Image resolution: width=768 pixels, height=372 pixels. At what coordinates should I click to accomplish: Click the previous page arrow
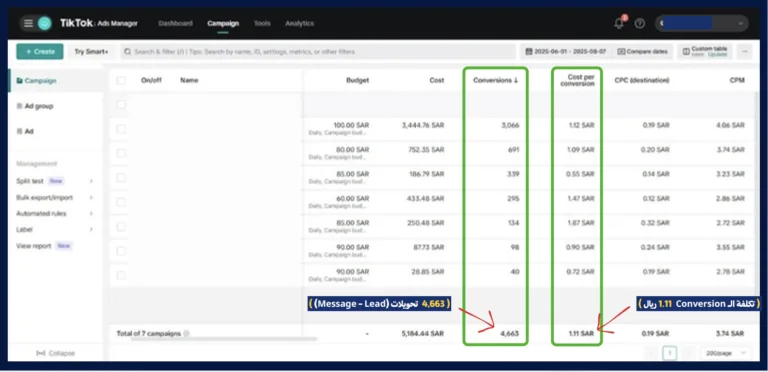(x=651, y=353)
